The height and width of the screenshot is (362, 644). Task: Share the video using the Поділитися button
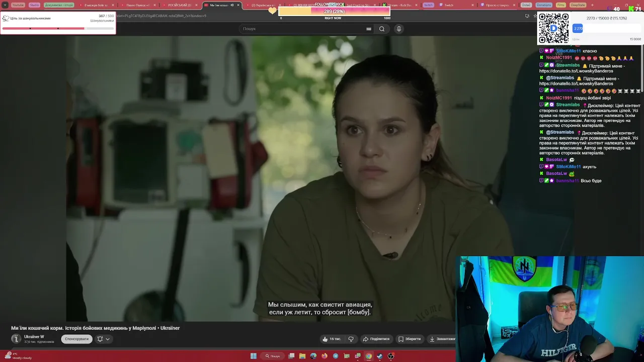click(x=376, y=339)
